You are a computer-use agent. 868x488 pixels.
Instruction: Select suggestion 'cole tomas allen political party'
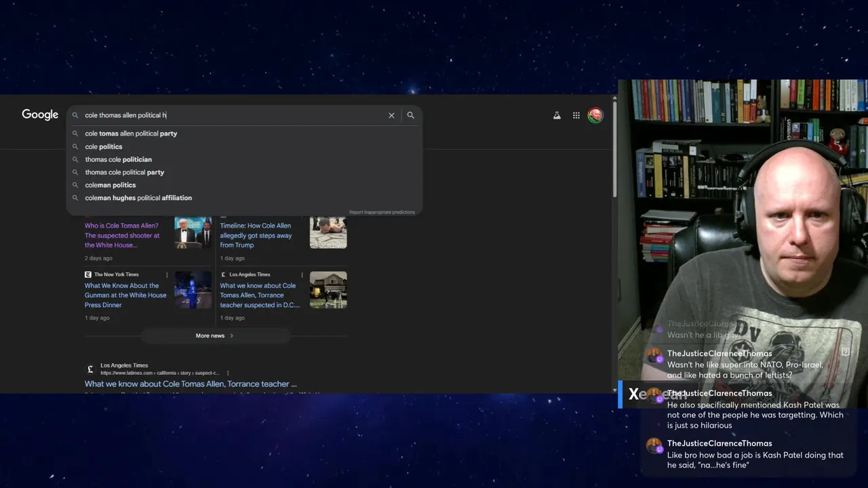[x=131, y=134]
